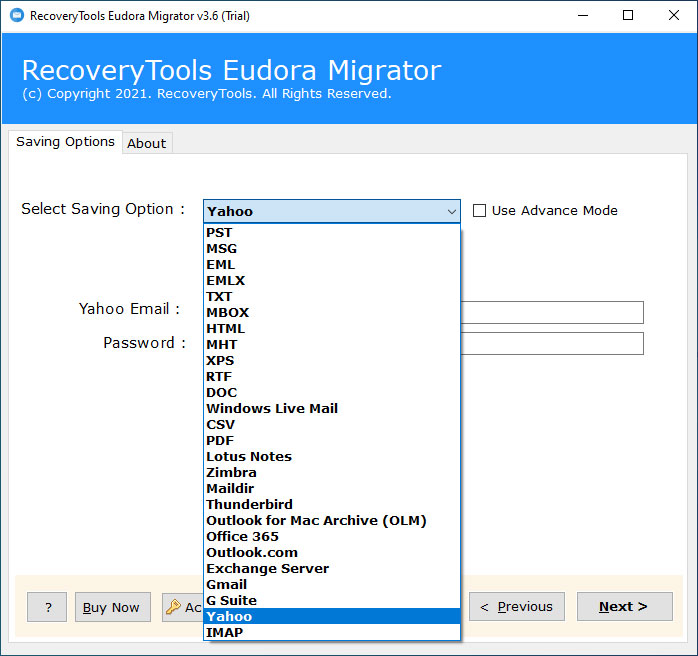Focus the Password input field
Viewport: 698px width, 656px height.
552,344
